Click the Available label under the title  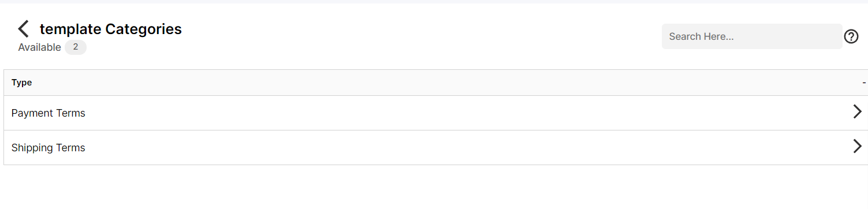(x=39, y=47)
